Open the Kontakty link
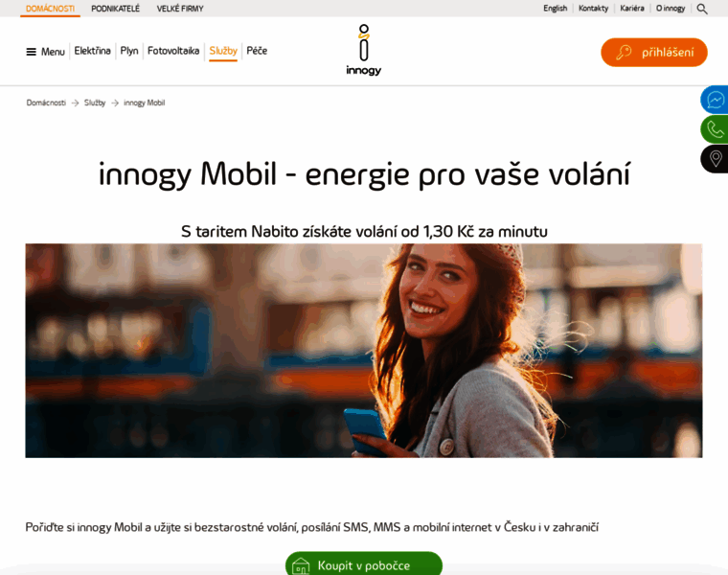Image resolution: width=728 pixels, height=575 pixels. pyautogui.click(x=593, y=8)
